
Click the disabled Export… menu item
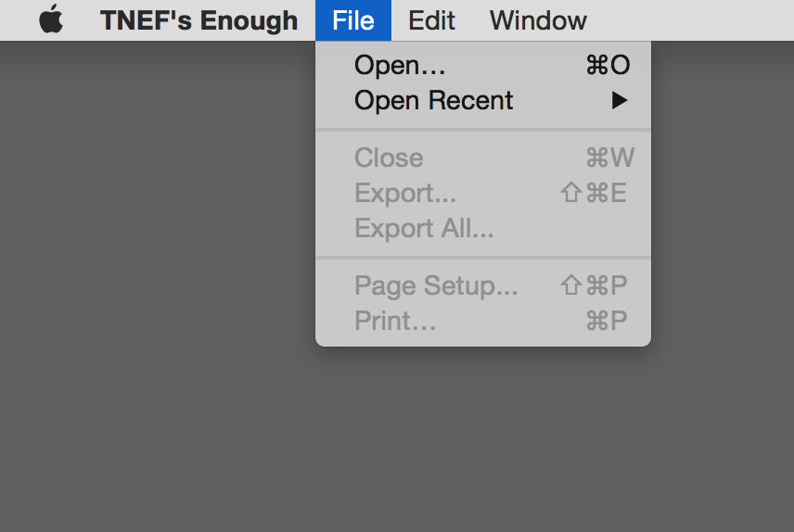click(x=483, y=193)
